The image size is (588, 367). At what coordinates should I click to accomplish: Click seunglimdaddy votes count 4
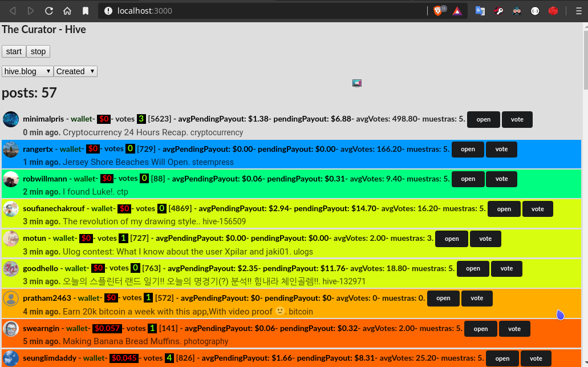[169, 358]
